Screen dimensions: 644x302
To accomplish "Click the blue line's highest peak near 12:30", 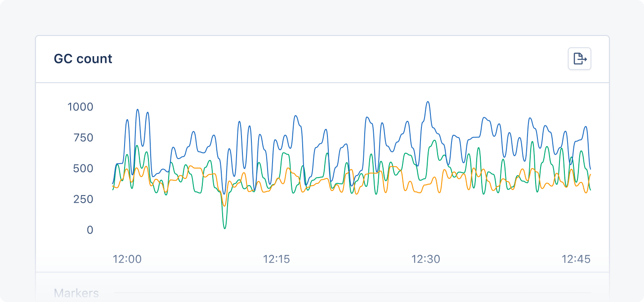I will click(x=428, y=102).
